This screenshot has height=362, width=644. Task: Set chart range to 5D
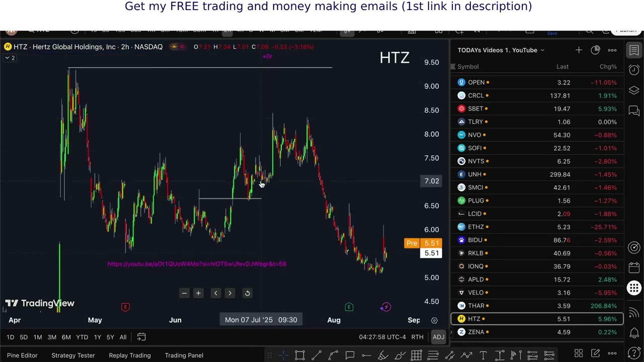pos(24,337)
